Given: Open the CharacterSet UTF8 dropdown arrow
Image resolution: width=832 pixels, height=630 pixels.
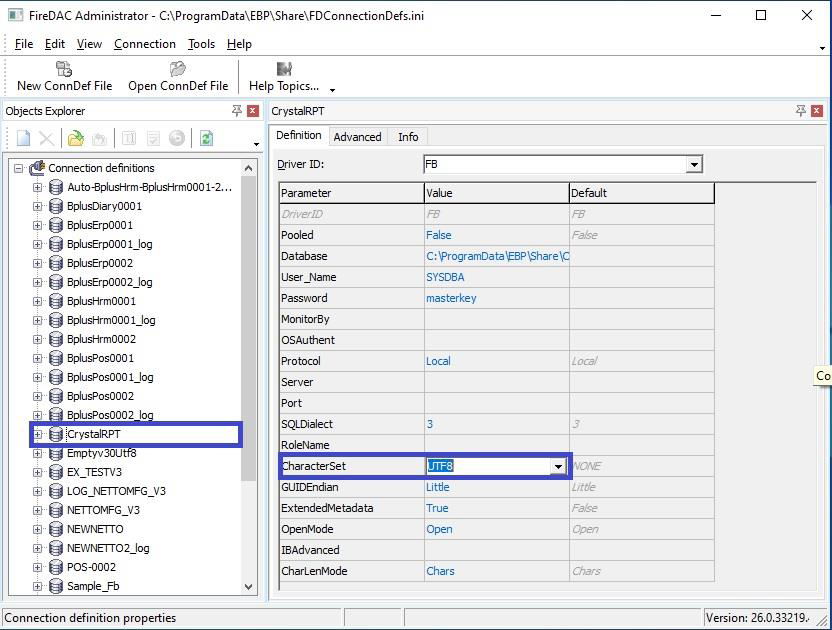Looking at the screenshot, I should tap(558, 466).
